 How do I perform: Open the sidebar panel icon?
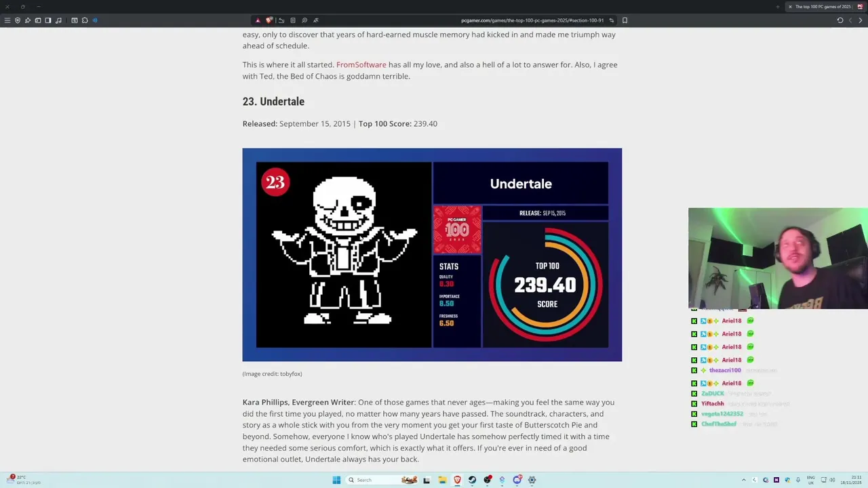point(48,20)
